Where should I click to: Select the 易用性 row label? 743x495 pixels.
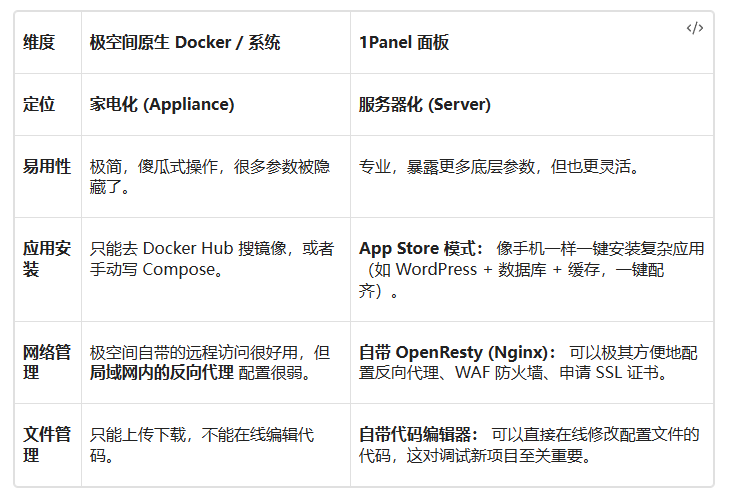pyautogui.click(x=47, y=167)
